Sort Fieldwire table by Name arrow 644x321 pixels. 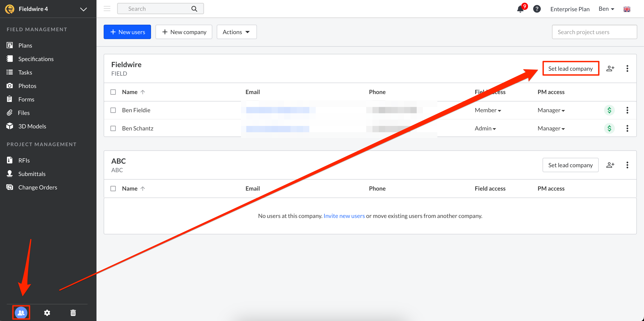point(143,92)
